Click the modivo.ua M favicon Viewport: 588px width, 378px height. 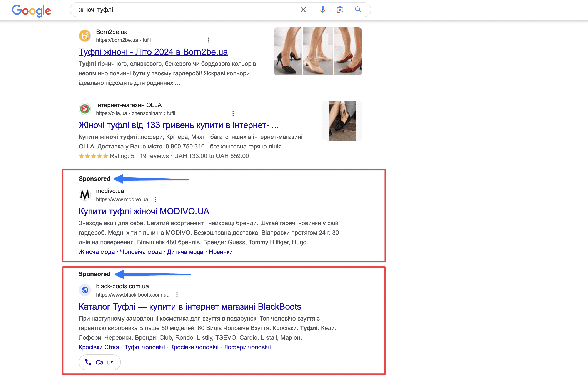(x=85, y=195)
